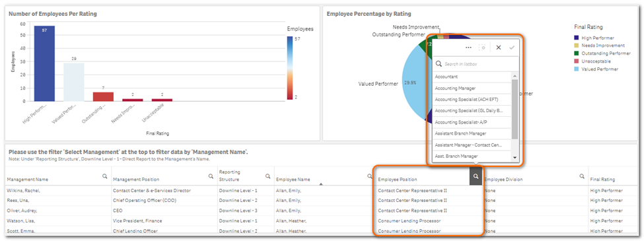
Task: Select the Needs Improvement bar in chart
Action: click(133, 100)
